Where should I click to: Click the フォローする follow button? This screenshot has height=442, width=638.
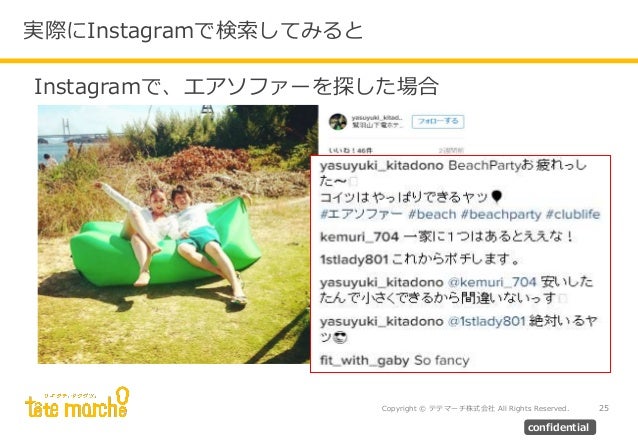click(x=438, y=121)
